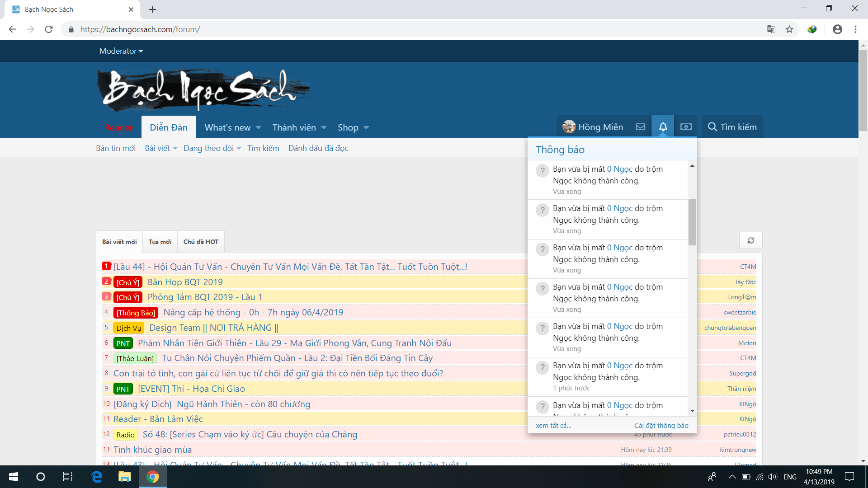Viewport: 868px width, 488px height.
Task: Open File Explorer from the taskbar
Action: point(124,477)
